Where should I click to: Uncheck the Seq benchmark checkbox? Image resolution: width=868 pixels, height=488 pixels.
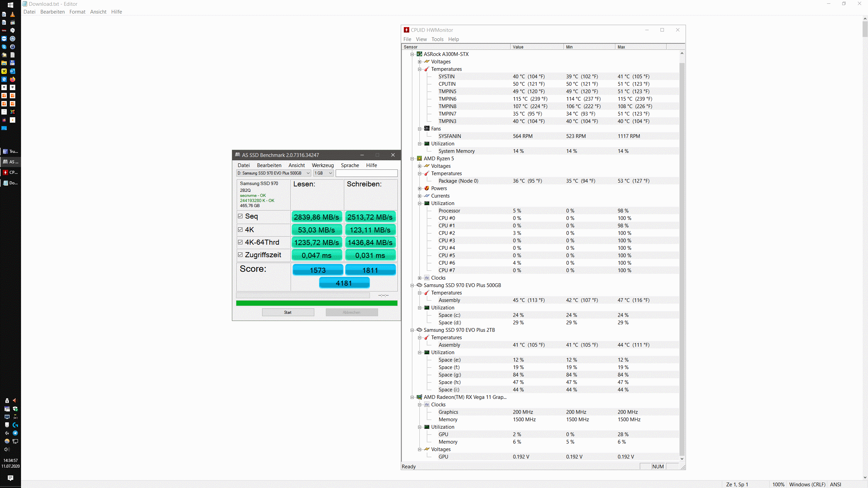click(240, 216)
